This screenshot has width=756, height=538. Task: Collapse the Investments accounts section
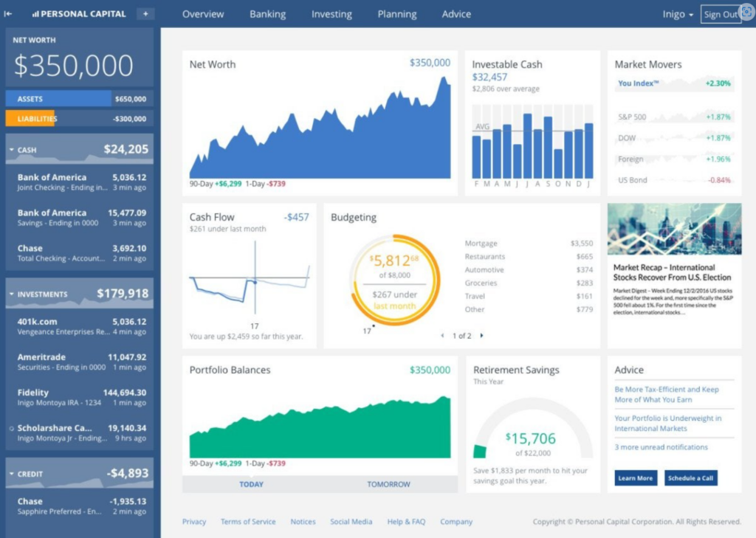click(12, 294)
